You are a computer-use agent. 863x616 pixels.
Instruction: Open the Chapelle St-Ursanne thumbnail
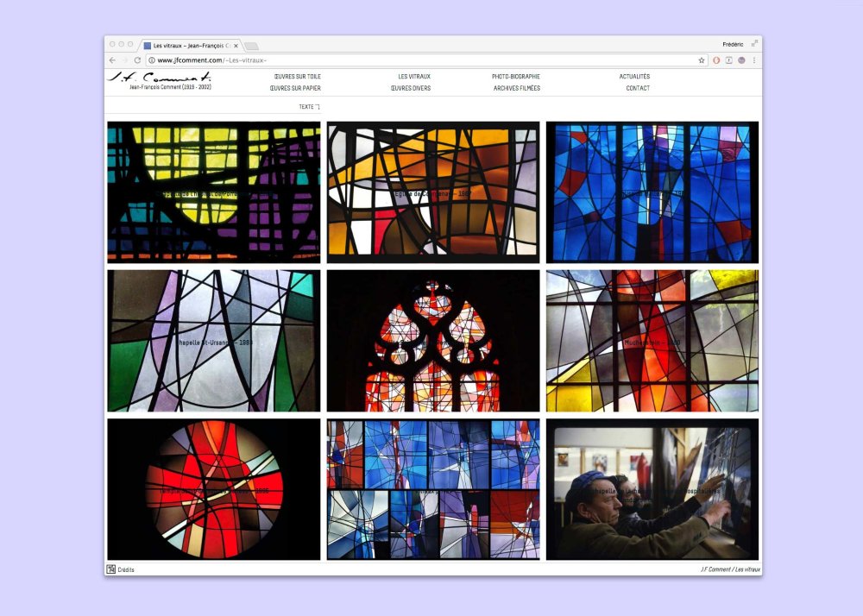tap(213, 341)
